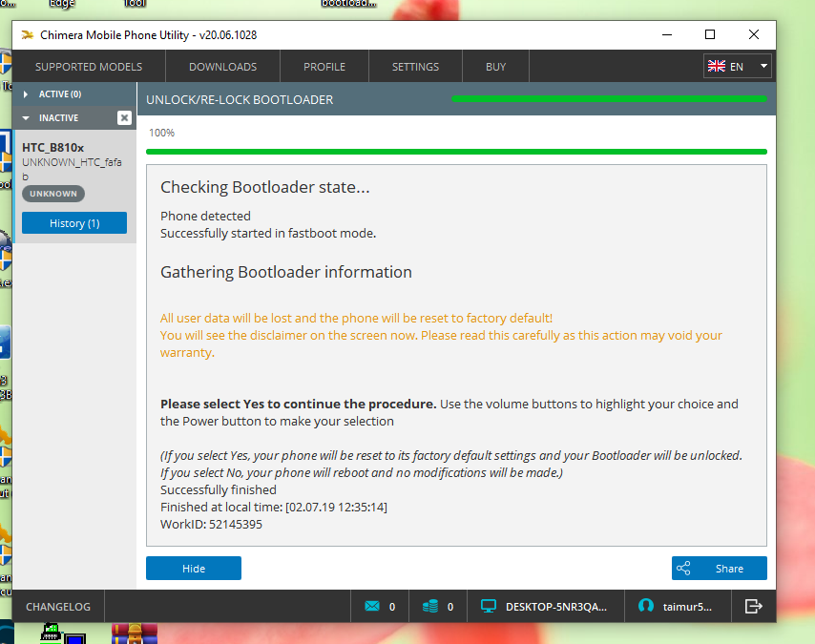The image size is (815, 644).
Task: Click the logout icon in bottom bar
Action: pos(753,606)
